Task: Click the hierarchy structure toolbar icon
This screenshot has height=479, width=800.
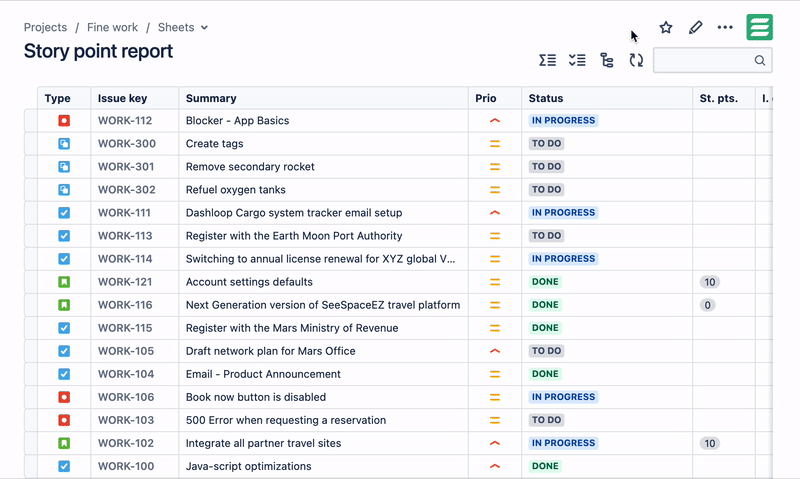Action: [607, 60]
